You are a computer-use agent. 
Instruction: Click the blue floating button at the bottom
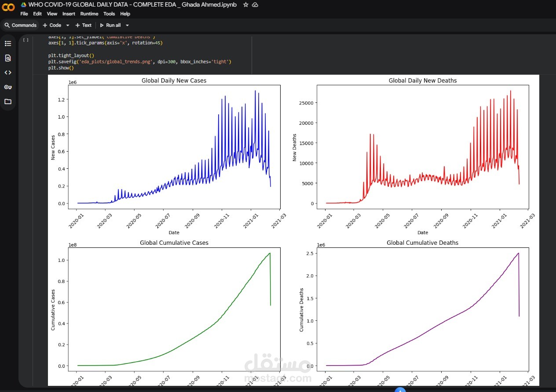tap(400, 390)
